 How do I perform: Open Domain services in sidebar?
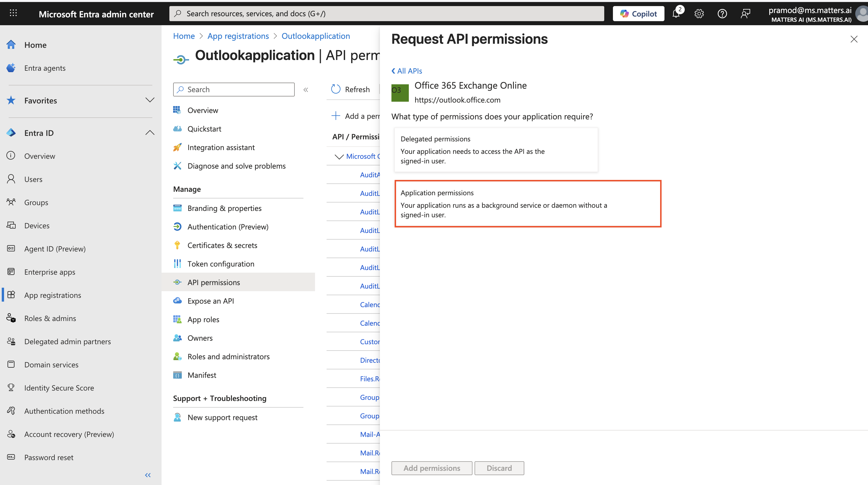pyautogui.click(x=51, y=364)
